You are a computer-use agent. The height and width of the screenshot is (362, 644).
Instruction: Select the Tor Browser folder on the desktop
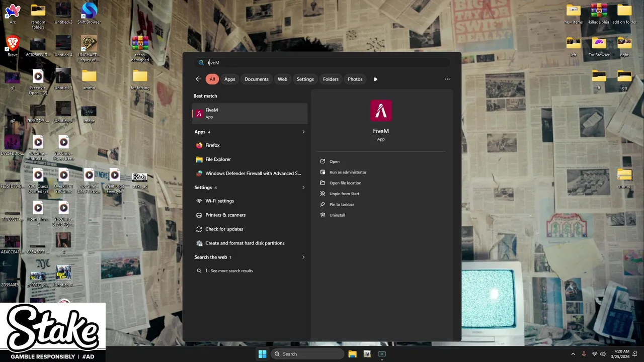point(599,46)
